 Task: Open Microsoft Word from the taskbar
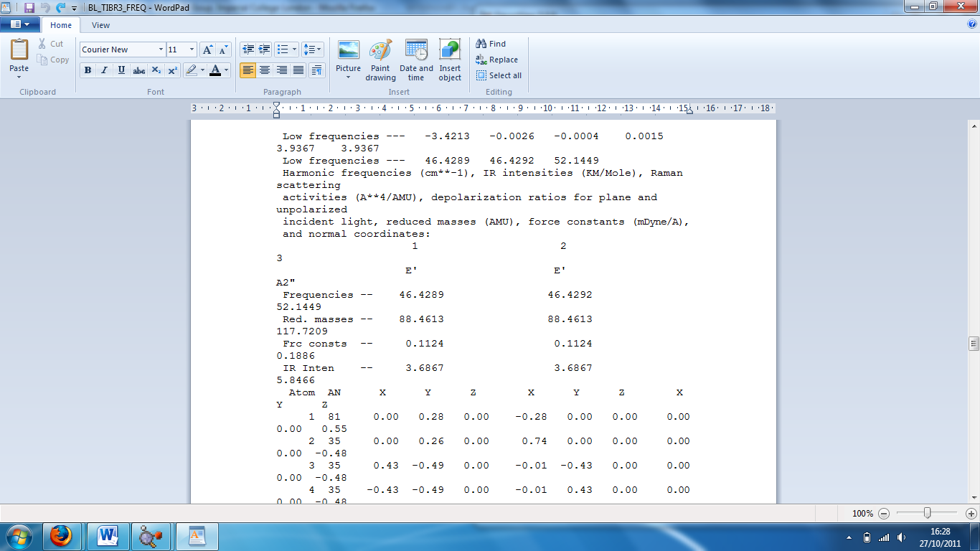click(x=108, y=536)
